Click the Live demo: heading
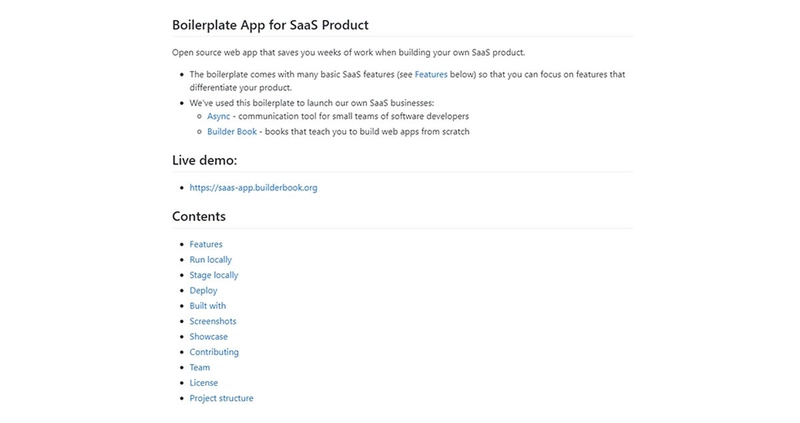Screen dimensions: 800x423 click(x=205, y=160)
